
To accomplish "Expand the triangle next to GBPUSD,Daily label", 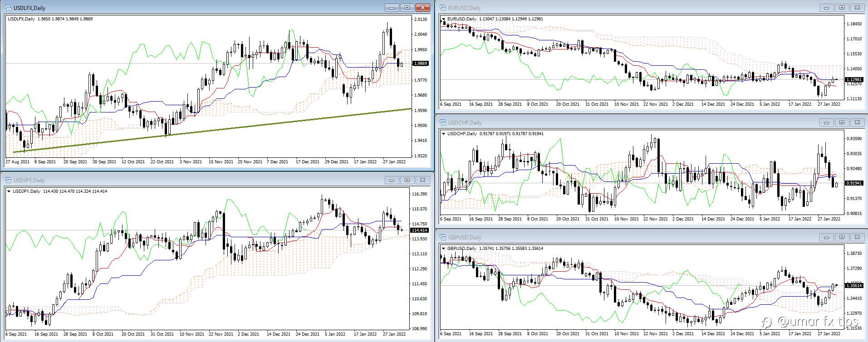I will pyautogui.click(x=444, y=249).
